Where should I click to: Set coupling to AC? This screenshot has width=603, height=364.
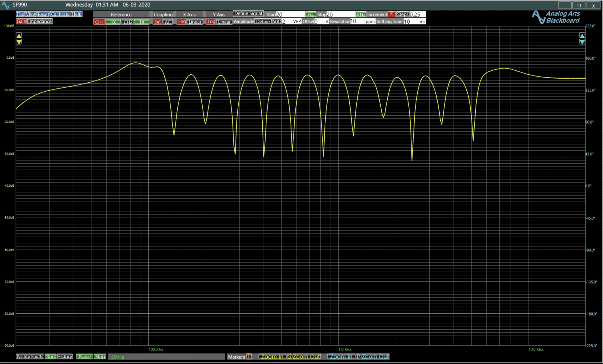click(168, 22)
